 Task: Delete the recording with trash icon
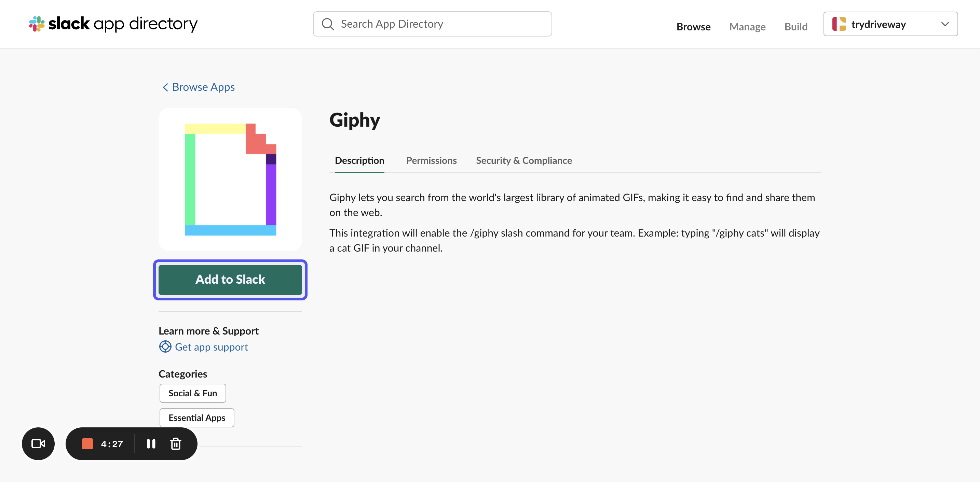[175, 444]
